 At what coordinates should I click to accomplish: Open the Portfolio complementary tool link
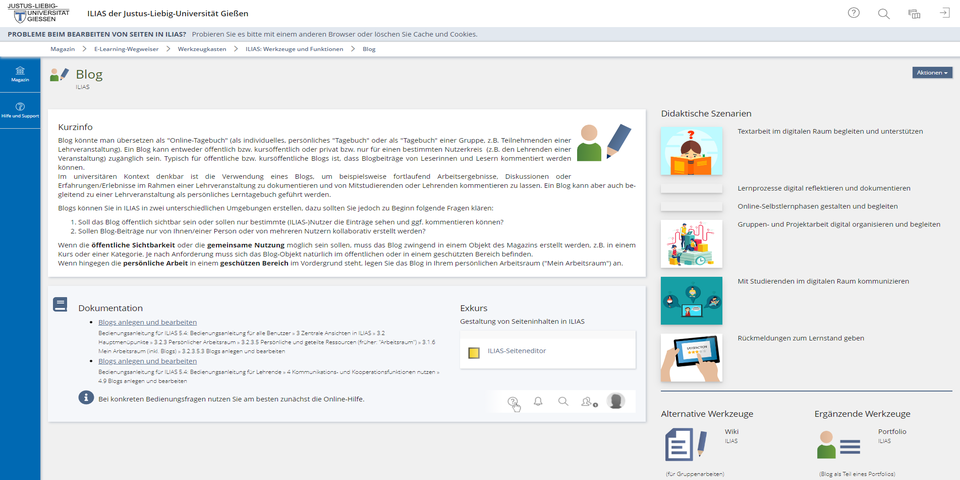(x=892, y=431)
